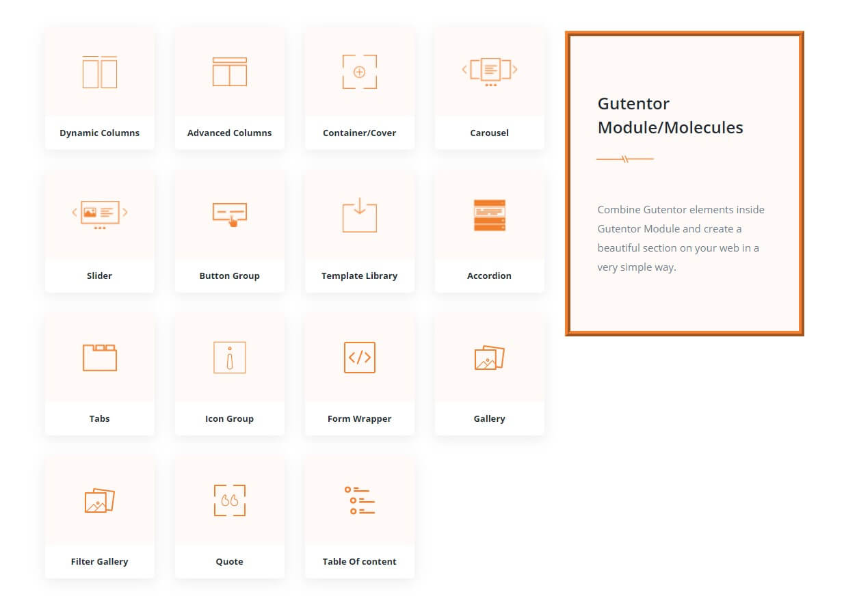Open the Filter Gallery label

100,561
